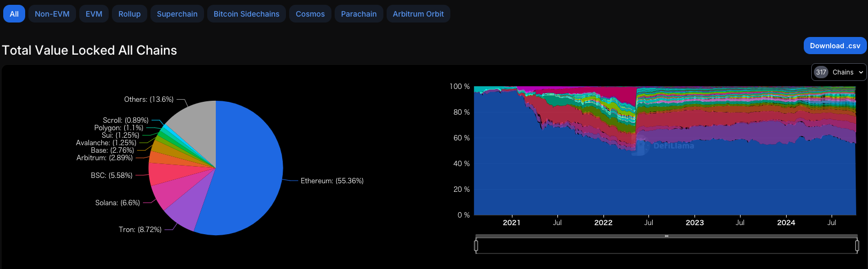This screenshot has height=269, width=868.
Task: Show Superchain category
Action: 177,14
